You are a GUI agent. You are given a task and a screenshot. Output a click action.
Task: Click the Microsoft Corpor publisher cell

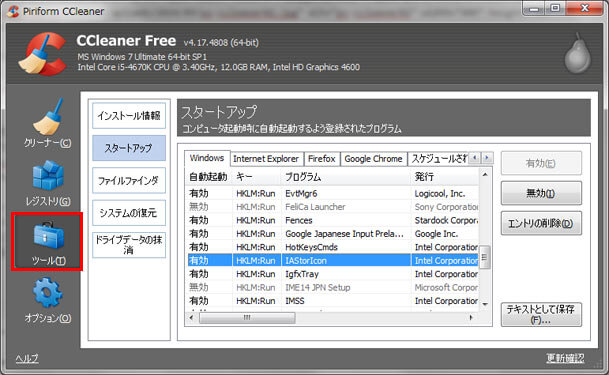point(446,287)
